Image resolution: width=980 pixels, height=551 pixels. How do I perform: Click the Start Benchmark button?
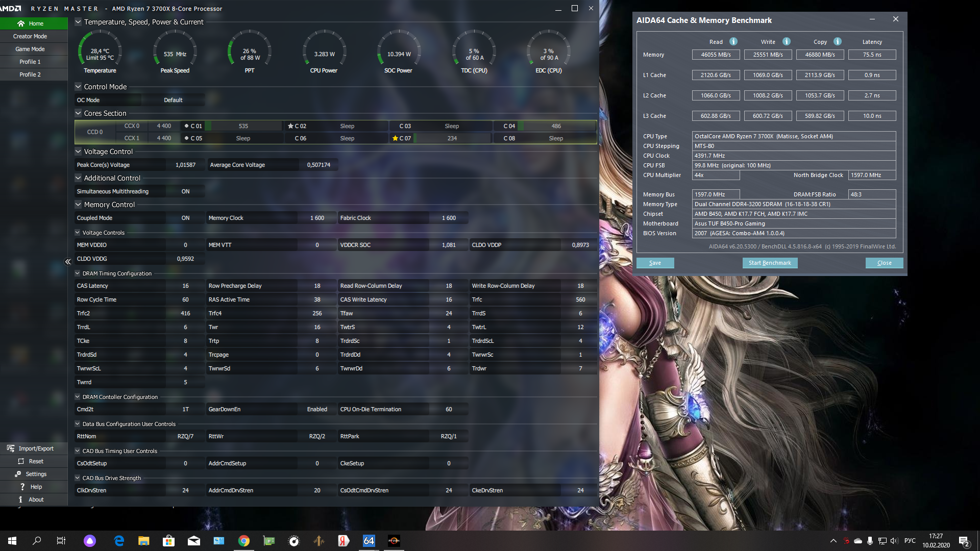coord(770,263)
